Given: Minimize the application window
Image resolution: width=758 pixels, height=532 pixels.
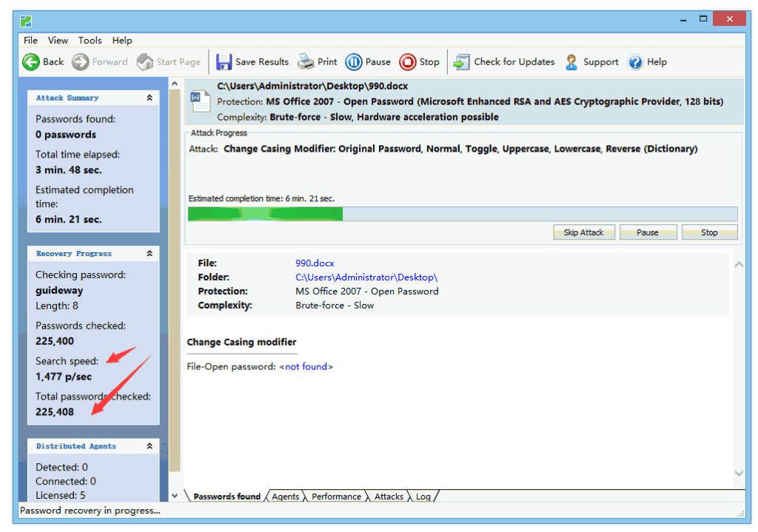Looking at the screenshot, I should click(x=683, y=19).
